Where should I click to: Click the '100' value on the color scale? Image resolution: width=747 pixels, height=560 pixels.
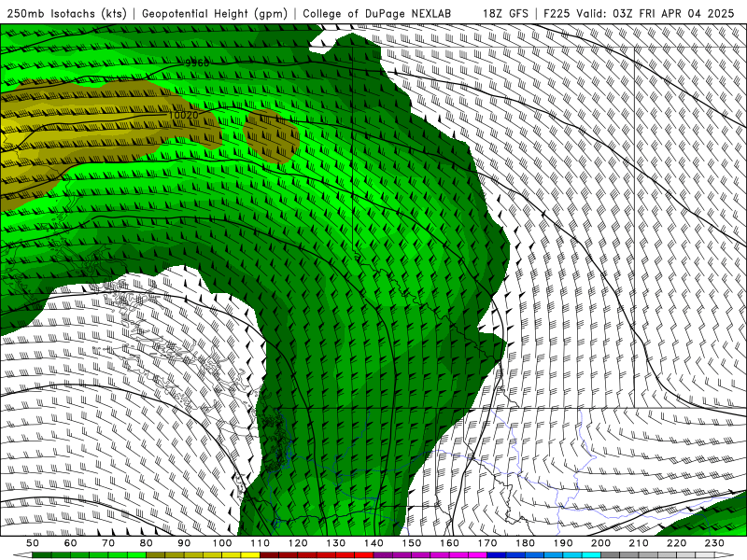point(222,543)
